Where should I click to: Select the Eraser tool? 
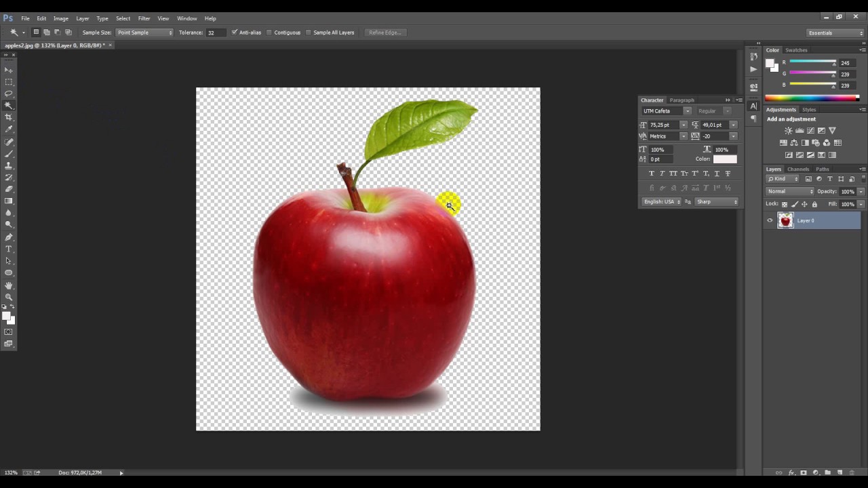(x=9, y=189)
